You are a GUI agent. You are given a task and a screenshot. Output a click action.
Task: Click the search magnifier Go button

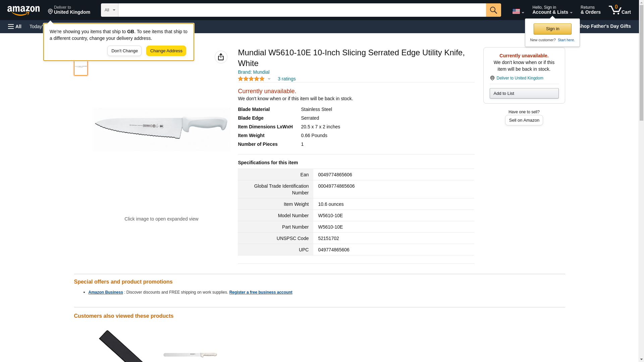[493, 10]
